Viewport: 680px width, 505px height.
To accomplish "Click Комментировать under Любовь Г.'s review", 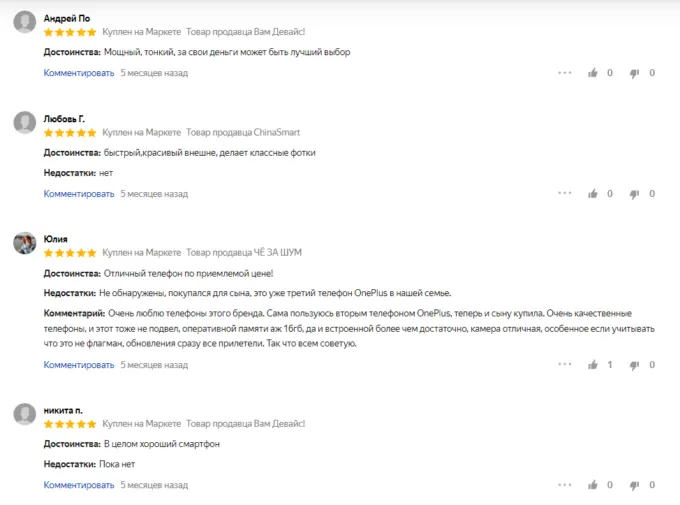I will coord(79,194).
